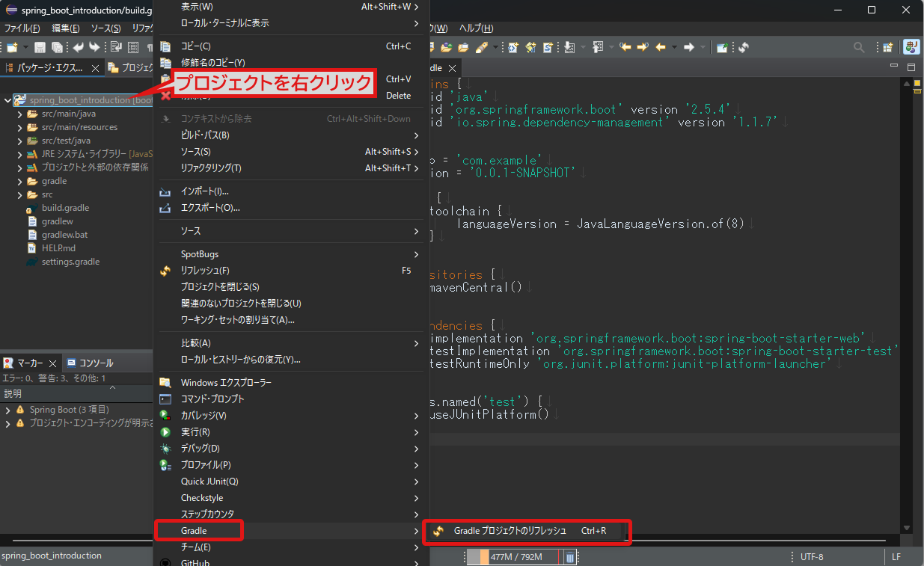Open search using the magnifier icon
This screenshot has width=924, height=566.
pyautogui.click(x=860, y=47)
